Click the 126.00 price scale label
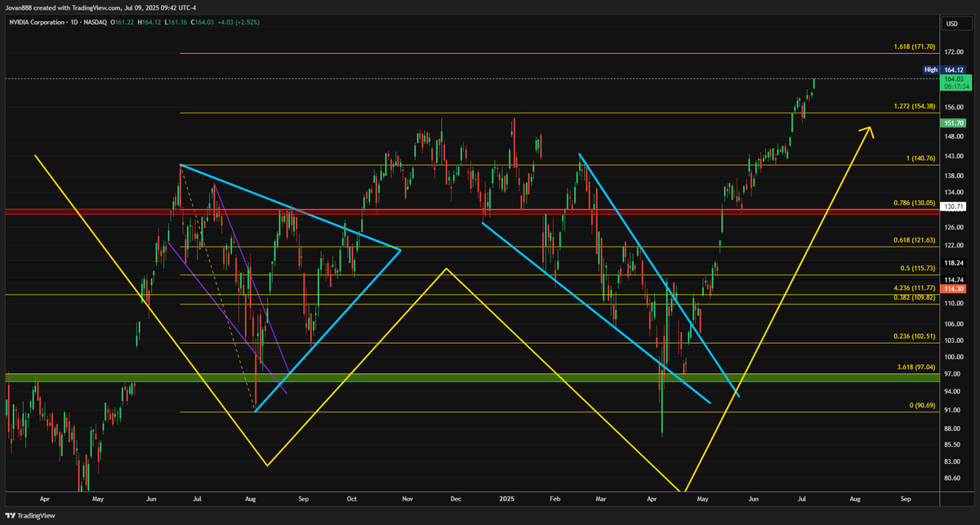The width and height of the screenshot is (980, 525). click(955, 227)
